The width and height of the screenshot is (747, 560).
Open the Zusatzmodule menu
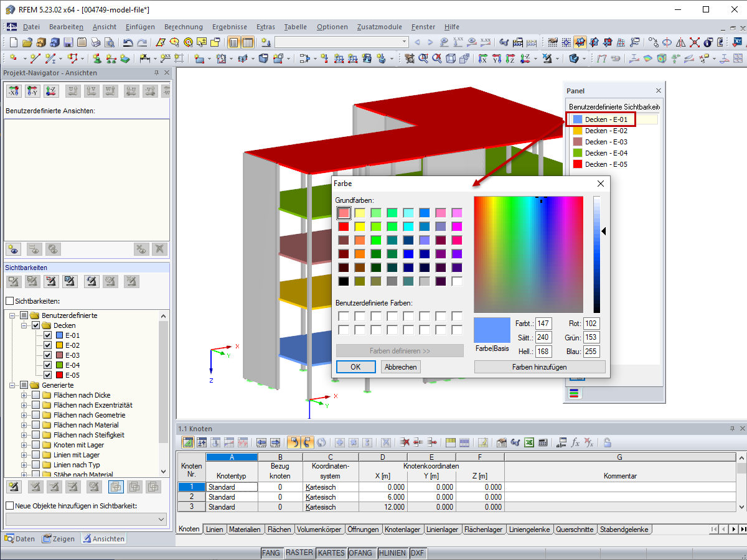(x=380, y=27)
